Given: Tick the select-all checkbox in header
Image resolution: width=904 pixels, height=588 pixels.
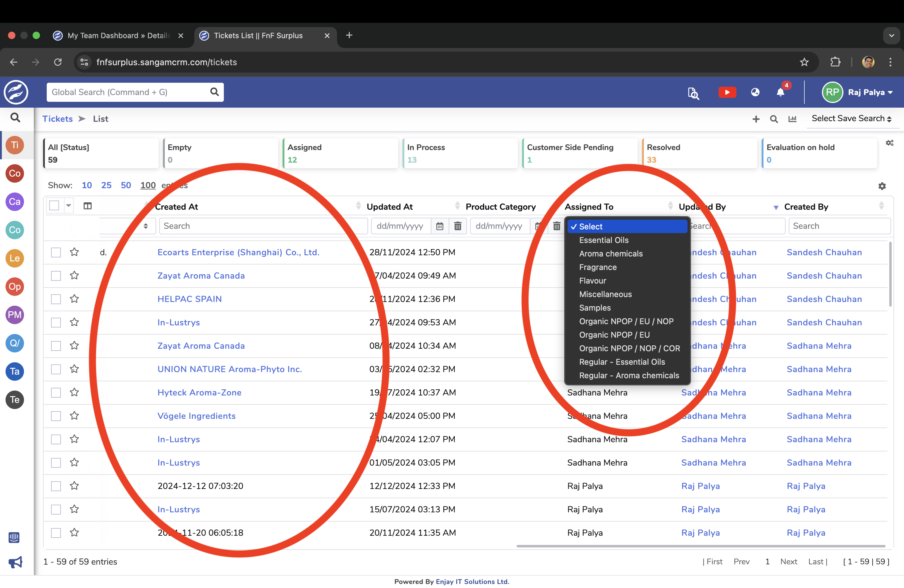Looking at the screenshot, I should click(54, 206).
